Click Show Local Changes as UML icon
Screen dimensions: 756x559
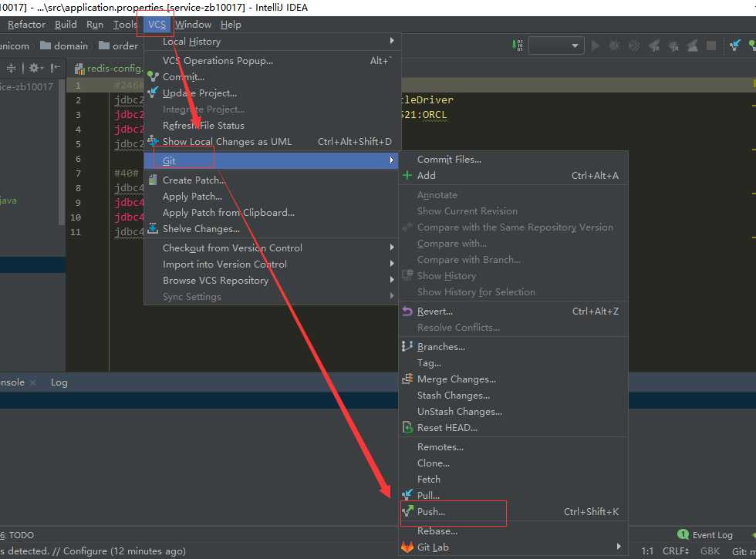tap(153, 141)
